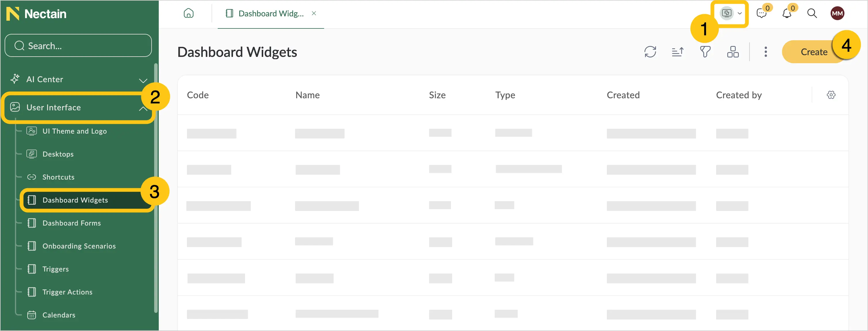Go to the home tab icon

pyautogui.click(x=188, y=14)
